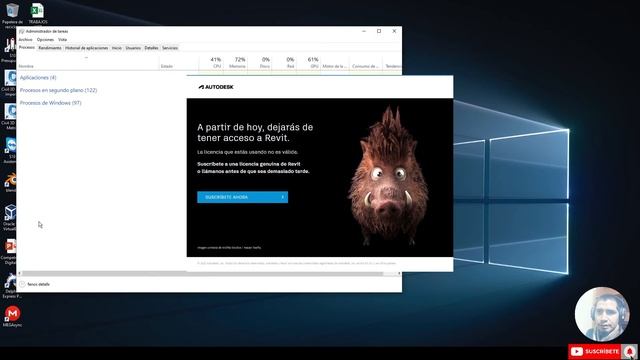This screenshot has width=640, height=360.
Task: Switch to the Detalles tab
Action: (x=151, y=48)
